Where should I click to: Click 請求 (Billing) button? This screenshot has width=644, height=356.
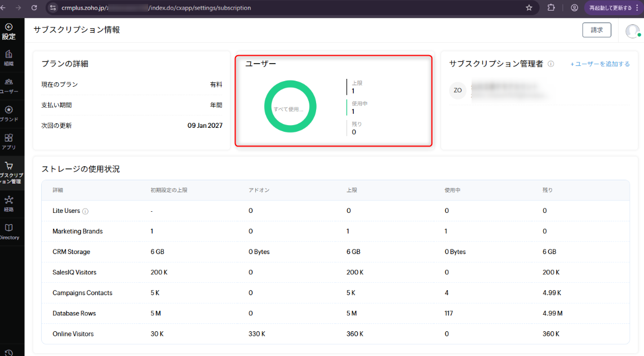point(597,30)
